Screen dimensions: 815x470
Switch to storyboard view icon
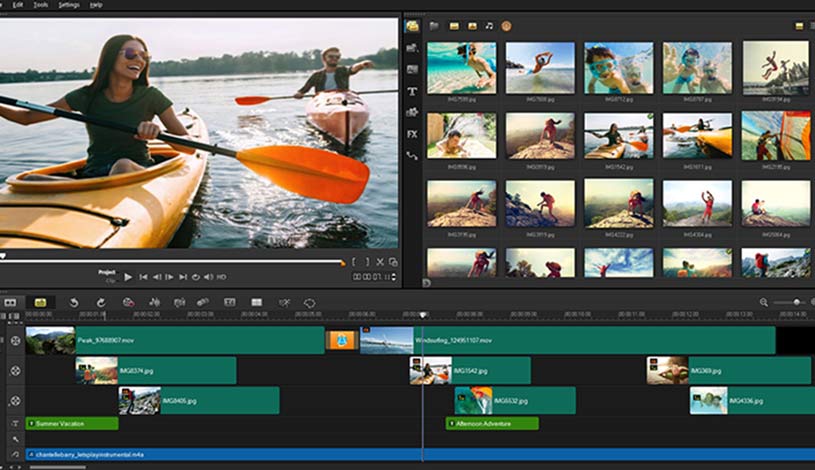point(11,302)
